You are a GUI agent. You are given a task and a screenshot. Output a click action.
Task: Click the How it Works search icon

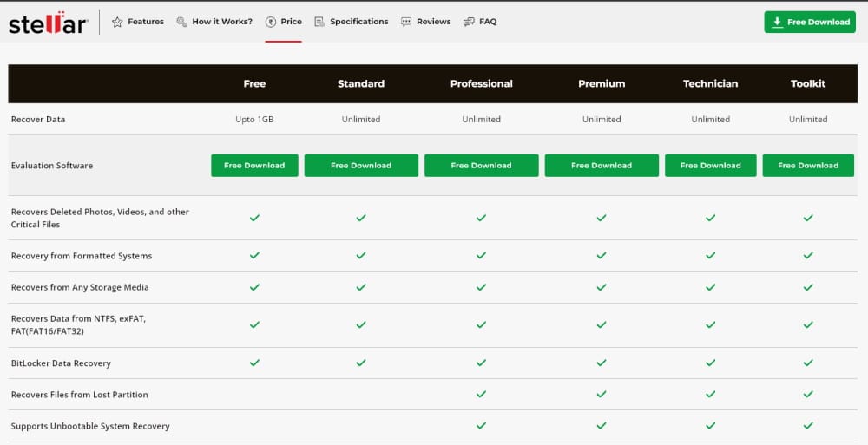181,22
